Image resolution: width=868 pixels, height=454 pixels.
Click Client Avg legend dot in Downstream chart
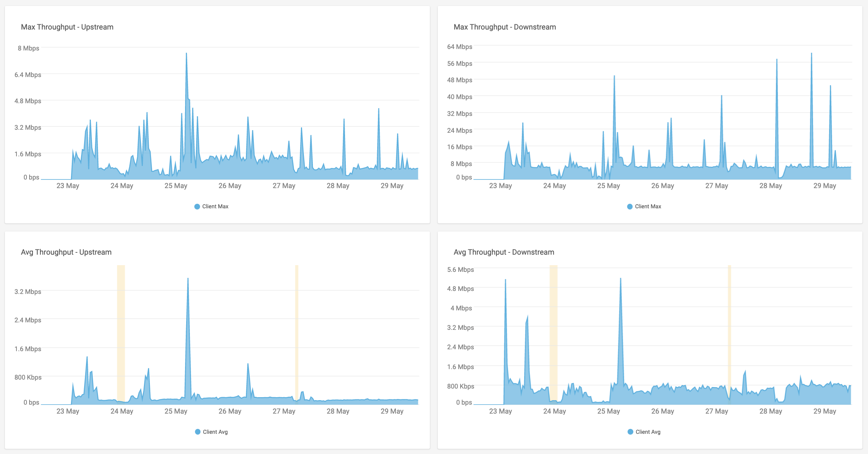pos(631,432)
